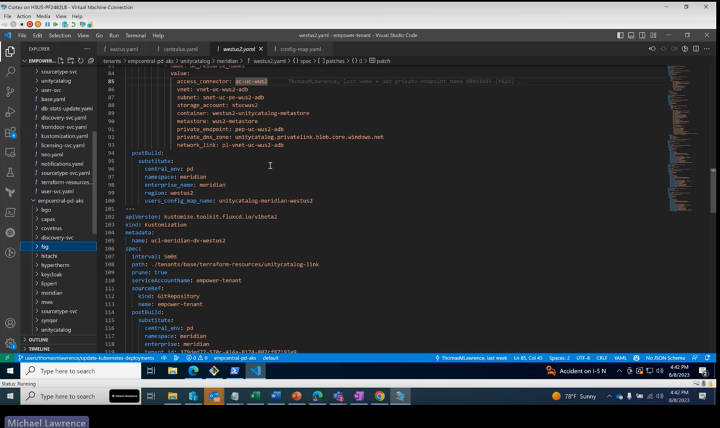Image resolution: width=720 pixels, height=428 pixels.
Task: Switch to the config-map.yaml tab
Action: 298,49
